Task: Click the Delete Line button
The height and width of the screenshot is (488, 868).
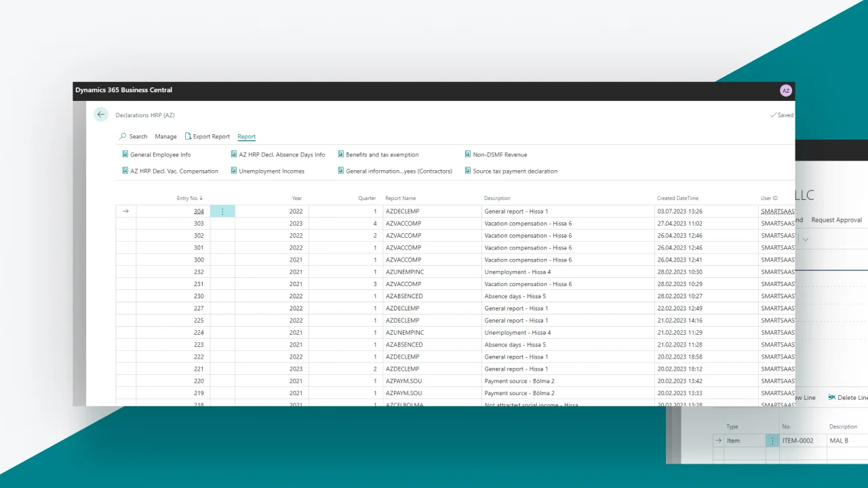Action: (847, 397)
